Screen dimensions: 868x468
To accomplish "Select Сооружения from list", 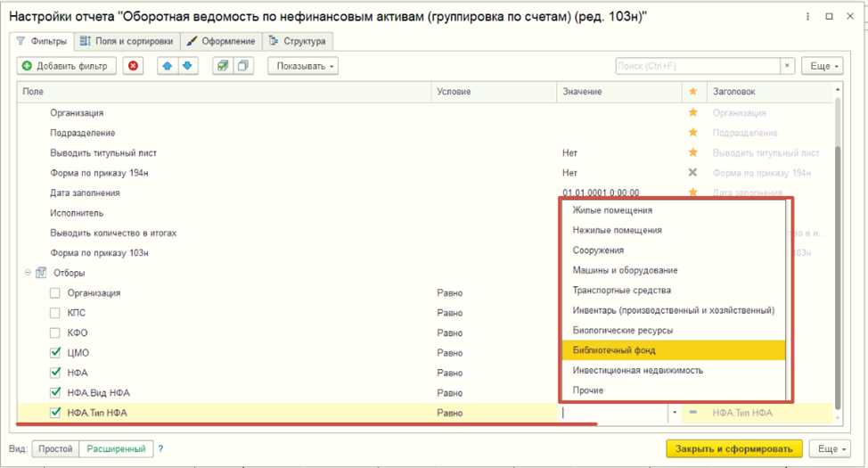I will click(673, 250).
